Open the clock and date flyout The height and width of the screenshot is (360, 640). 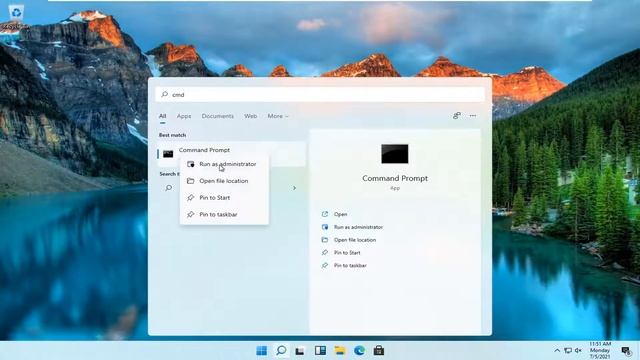(600, 350)
